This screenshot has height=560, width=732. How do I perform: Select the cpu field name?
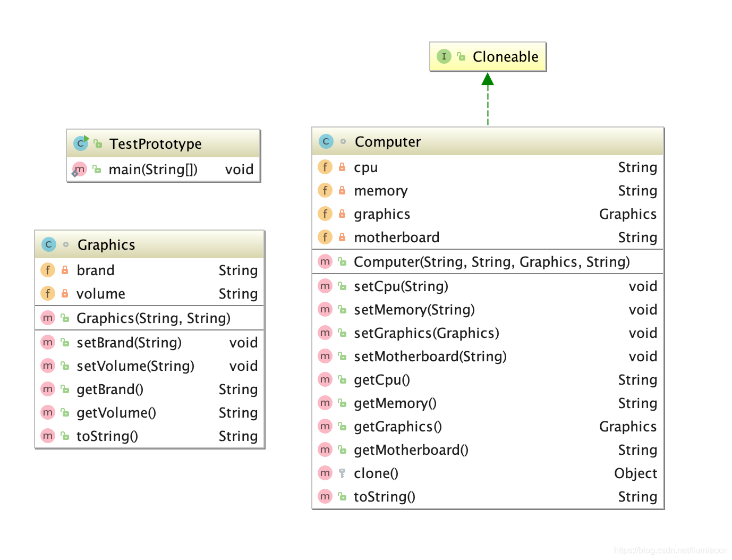[366, 168]
